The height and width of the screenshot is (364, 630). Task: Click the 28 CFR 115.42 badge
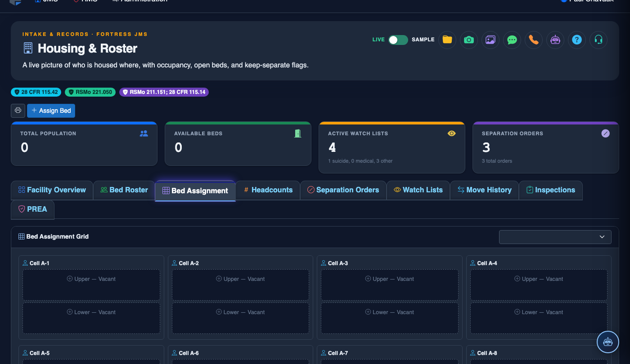click(36, 92)
